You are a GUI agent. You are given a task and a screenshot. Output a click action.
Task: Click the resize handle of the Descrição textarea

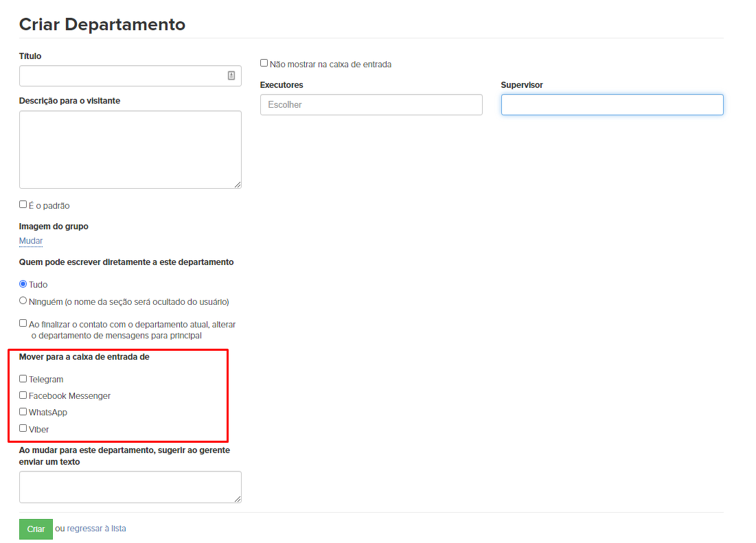pos(238,185)
